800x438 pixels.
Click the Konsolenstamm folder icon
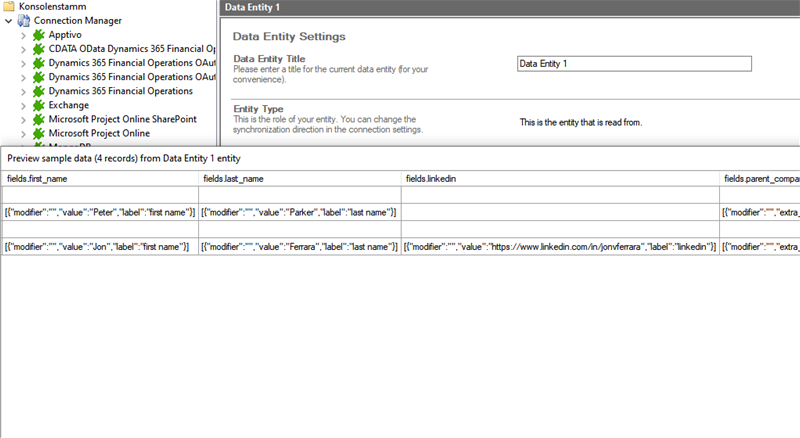9,6
